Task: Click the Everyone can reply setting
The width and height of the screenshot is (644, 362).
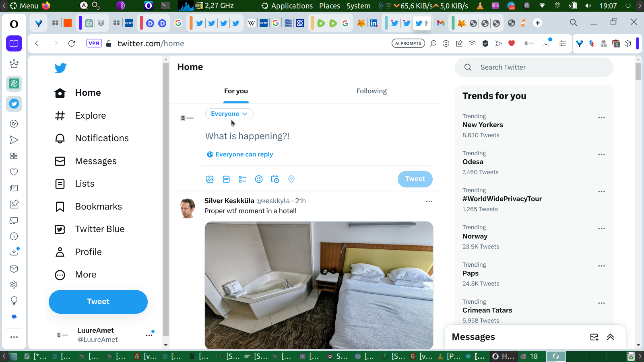Action: click(x=240, y=154)
